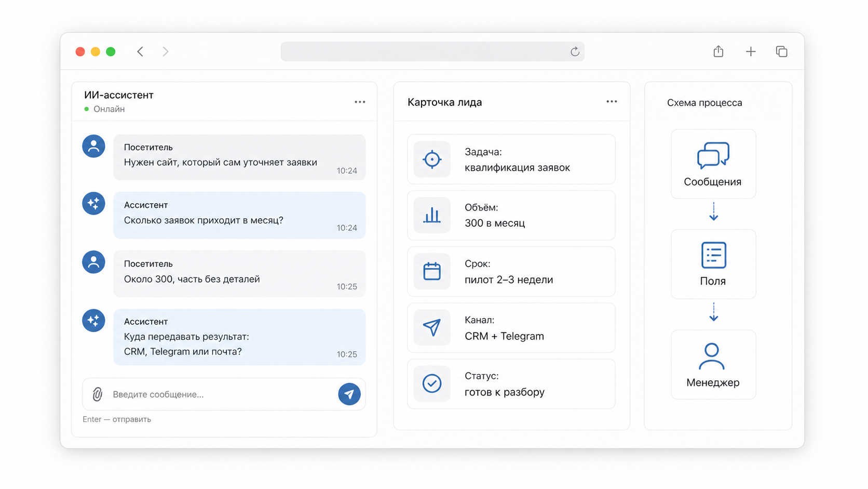Click assistant sparkle avatar by 'Сколько заявок' message
This screenshot has height=489, width=868.
click(x=93, y=203)
